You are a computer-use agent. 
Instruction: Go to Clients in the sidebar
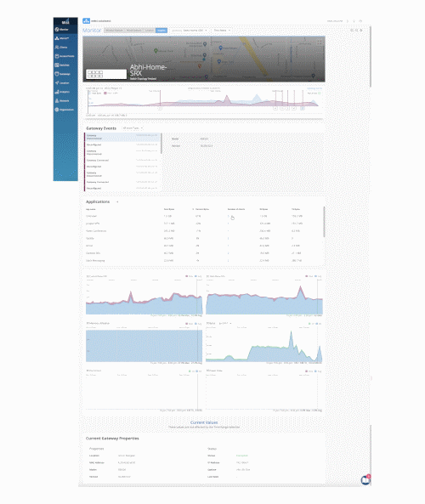65,48
